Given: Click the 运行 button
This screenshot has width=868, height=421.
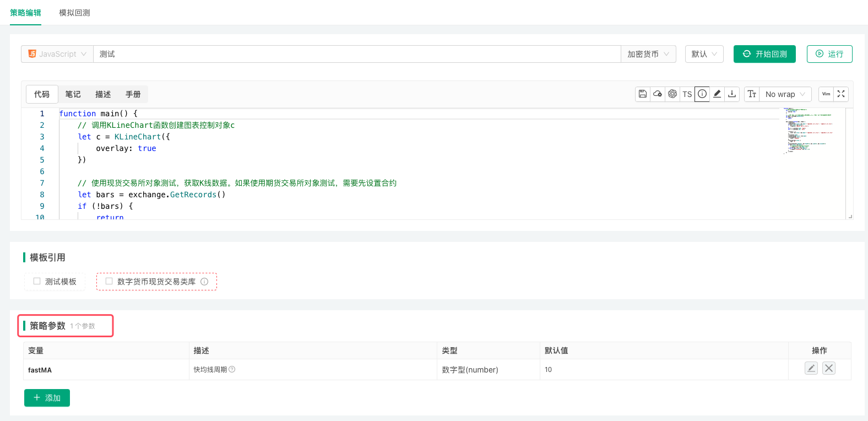Looking at the screenshot, I should click(829, 54).
